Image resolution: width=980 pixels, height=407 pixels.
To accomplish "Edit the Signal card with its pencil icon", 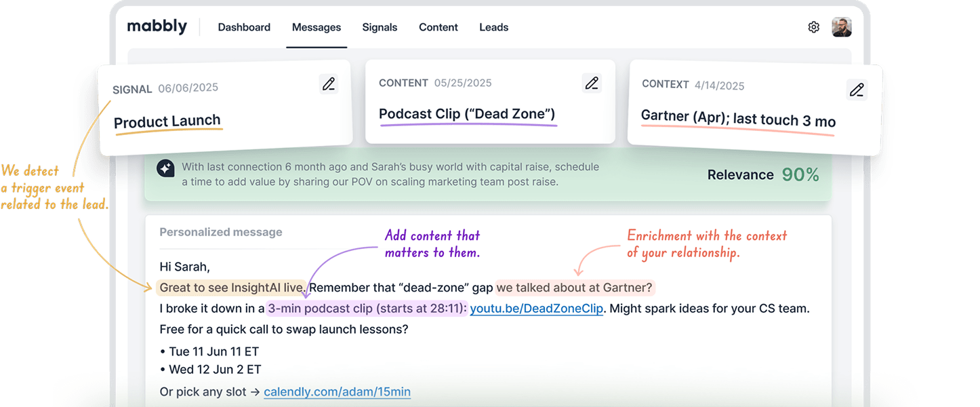I will tap(329, 84).
